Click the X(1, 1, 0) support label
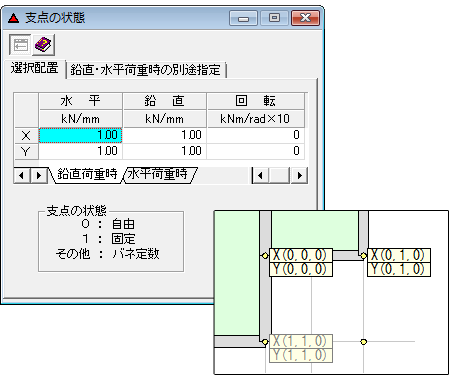The width and height of the screenshot is (456, 382). (x=301, y=341)
